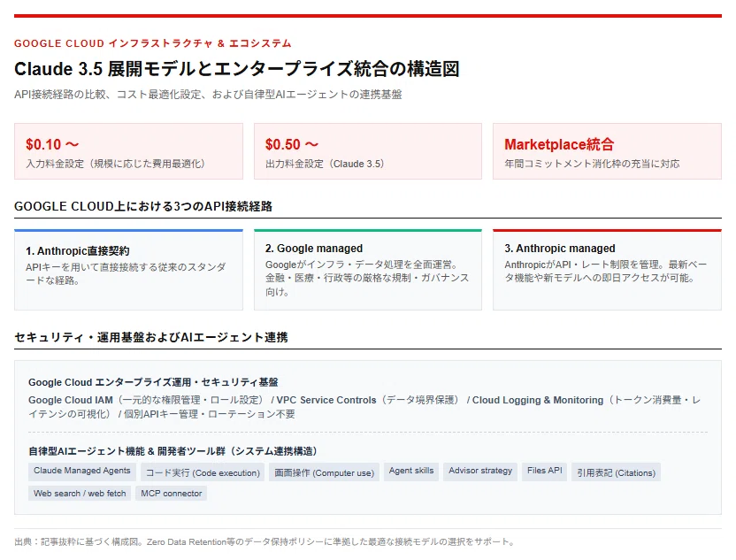Click the 画面操作 (Computer use) tag
The image size is (736, 560).
(x=325, y=472)
